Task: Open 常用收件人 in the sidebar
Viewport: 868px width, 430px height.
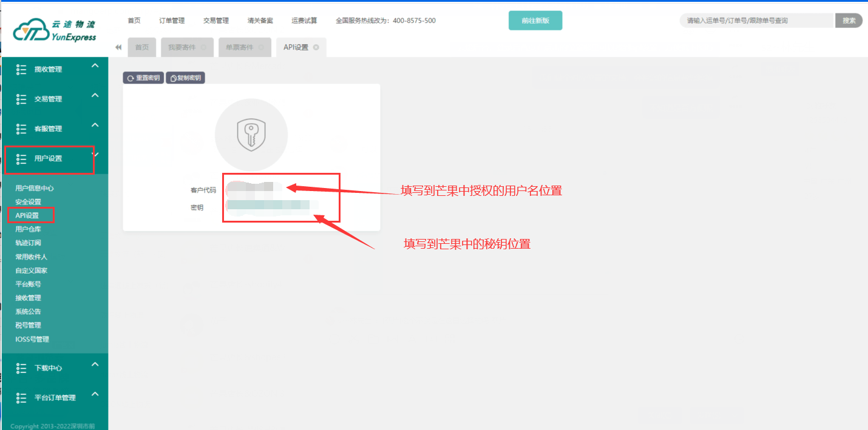Action: (x=32, y=257)
